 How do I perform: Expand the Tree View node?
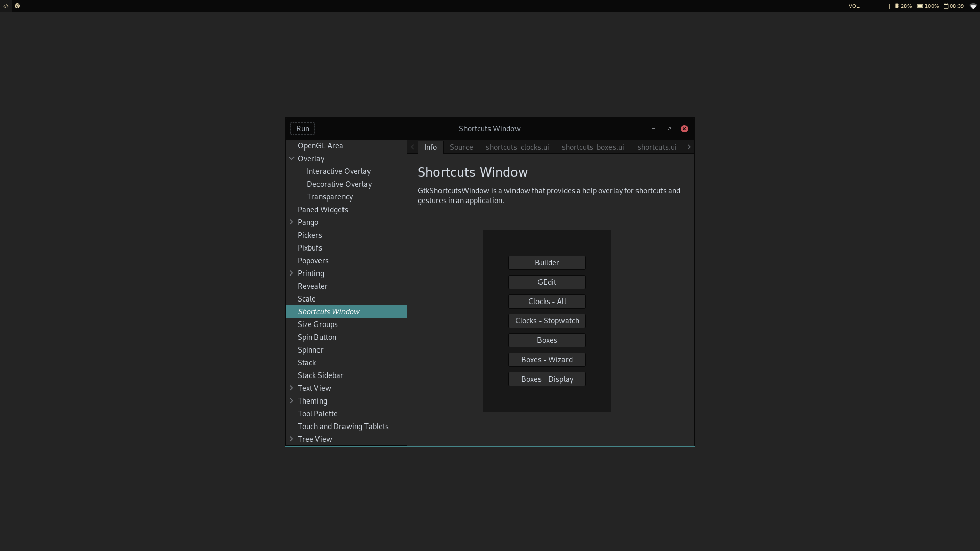(x=292, y=439)
